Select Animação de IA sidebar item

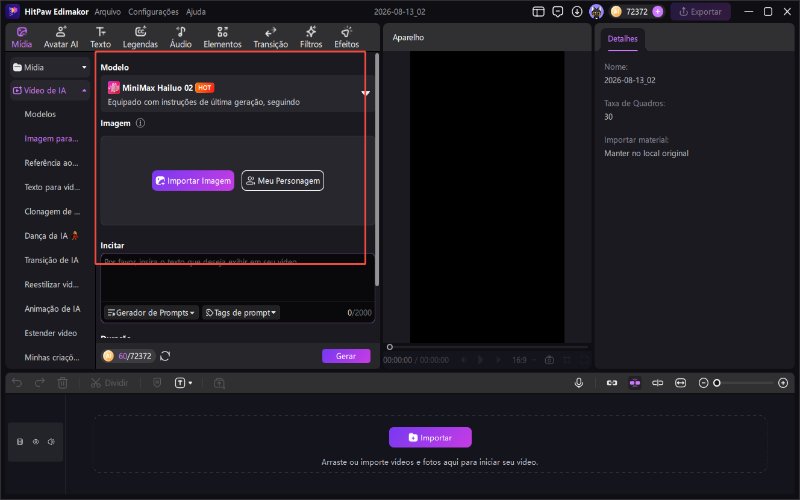52,309
